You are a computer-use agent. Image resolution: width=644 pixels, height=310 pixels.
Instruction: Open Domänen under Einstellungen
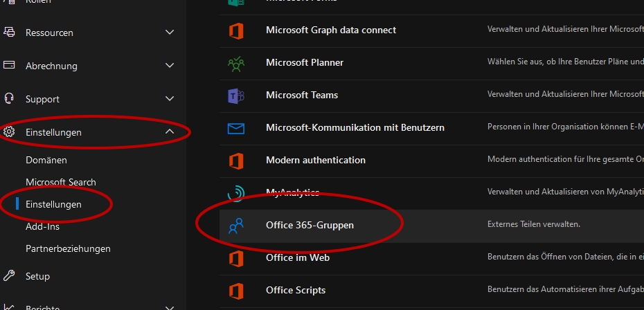click(x=46, y=160)
